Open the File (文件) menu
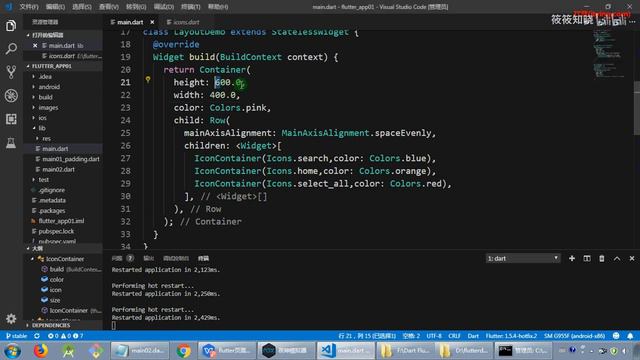The height and width of the screenshot is (360, 640). coord(29,7)
